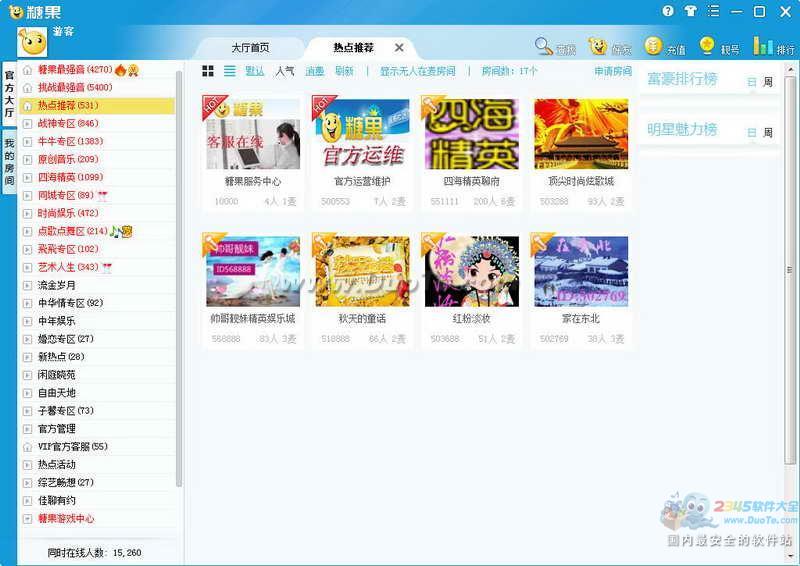The width and height of the screenshot is (800, 566).
Task: Expand the 战神专区 category
Action: tap(28, 124)
